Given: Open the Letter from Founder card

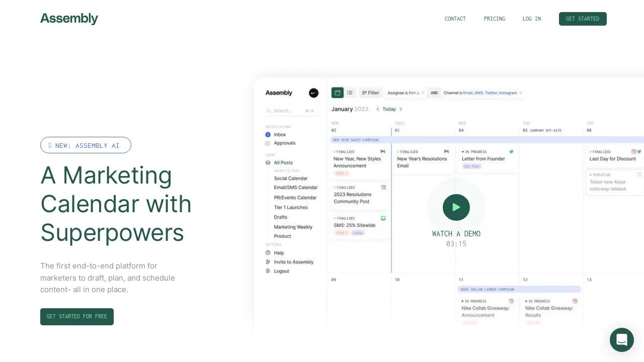Looking at the screenshot, I should tap(487, 160).
